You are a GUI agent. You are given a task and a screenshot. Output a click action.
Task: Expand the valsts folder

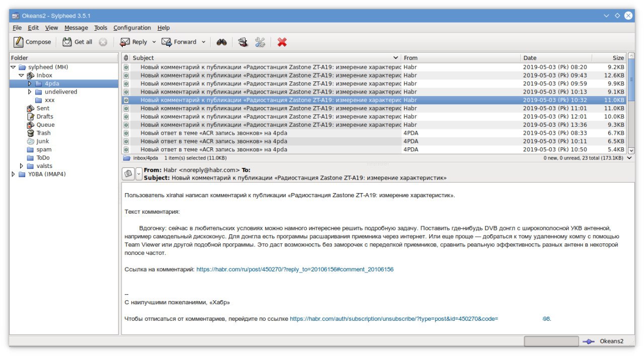[x=22, y=166]
